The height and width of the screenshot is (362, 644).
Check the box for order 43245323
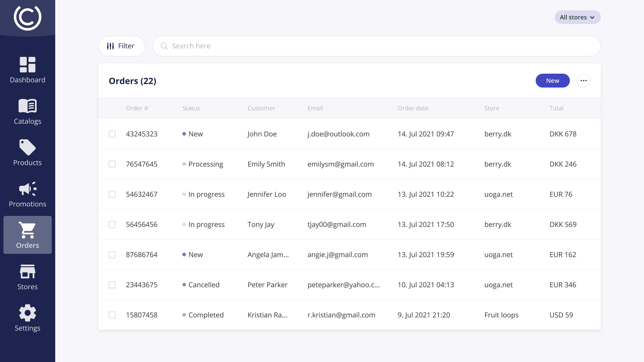coord(112,134)
